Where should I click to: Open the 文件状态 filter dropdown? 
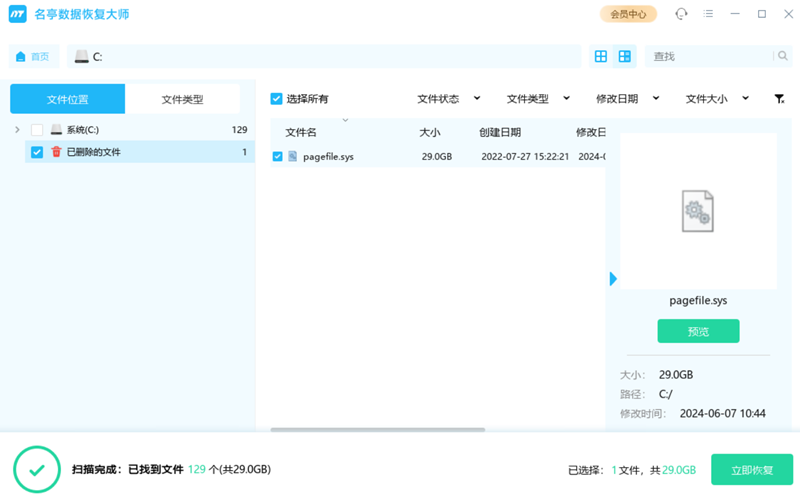[448, 99]
